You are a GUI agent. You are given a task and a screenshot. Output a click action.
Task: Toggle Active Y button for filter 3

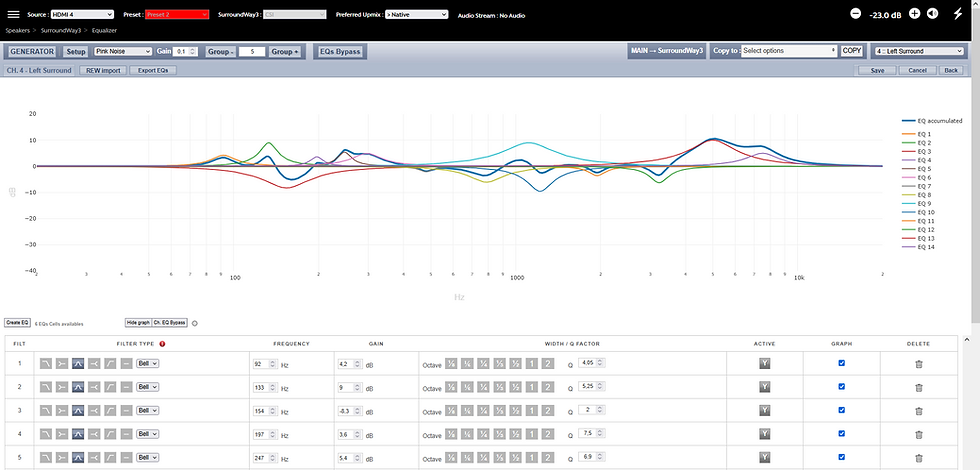pyautogui.click(x=764, y=411)
